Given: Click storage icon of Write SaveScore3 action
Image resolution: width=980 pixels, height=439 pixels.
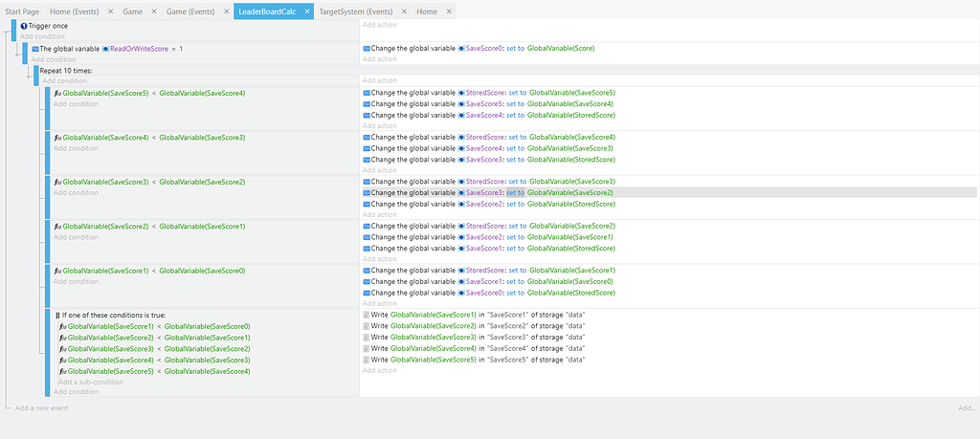Looking at the screenshot, I should 367,337.
